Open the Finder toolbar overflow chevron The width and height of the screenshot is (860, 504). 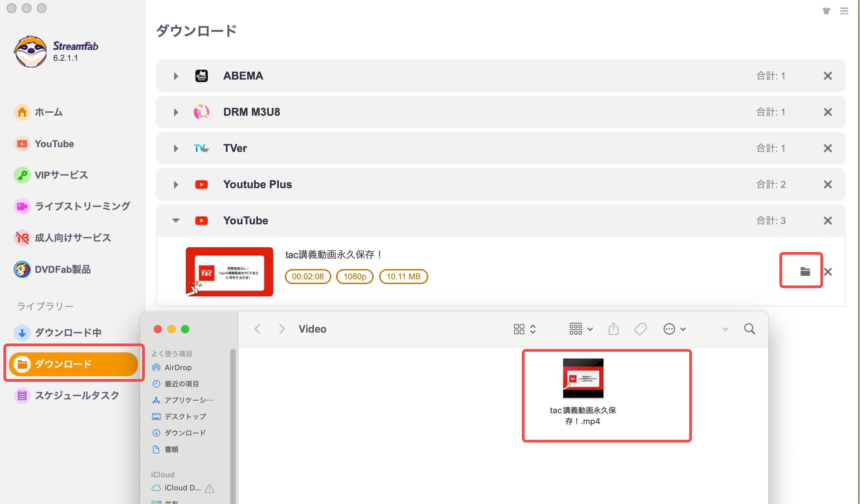725,329
